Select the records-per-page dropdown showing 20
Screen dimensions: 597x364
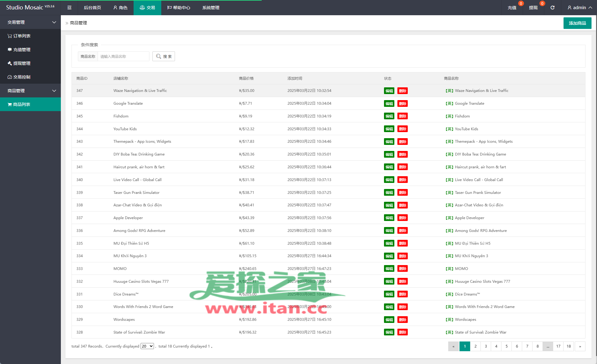pyautogui.click(x=147, y=346)
